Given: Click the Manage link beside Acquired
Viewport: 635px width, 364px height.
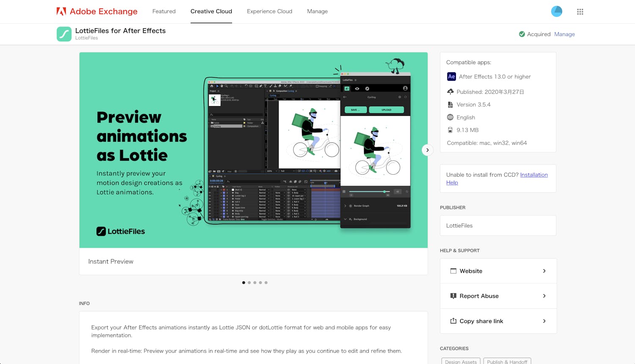Looking at the screenshot, I should (564, 34).
